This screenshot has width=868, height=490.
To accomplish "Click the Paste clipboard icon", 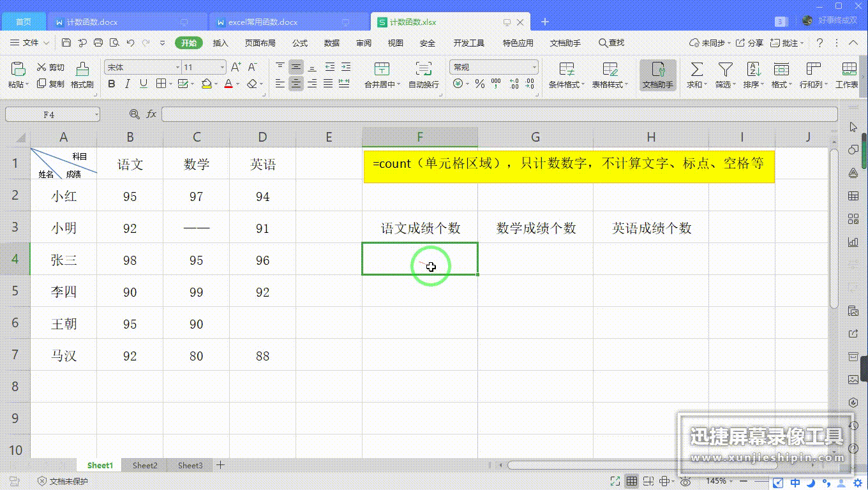I will click(18, 69).
